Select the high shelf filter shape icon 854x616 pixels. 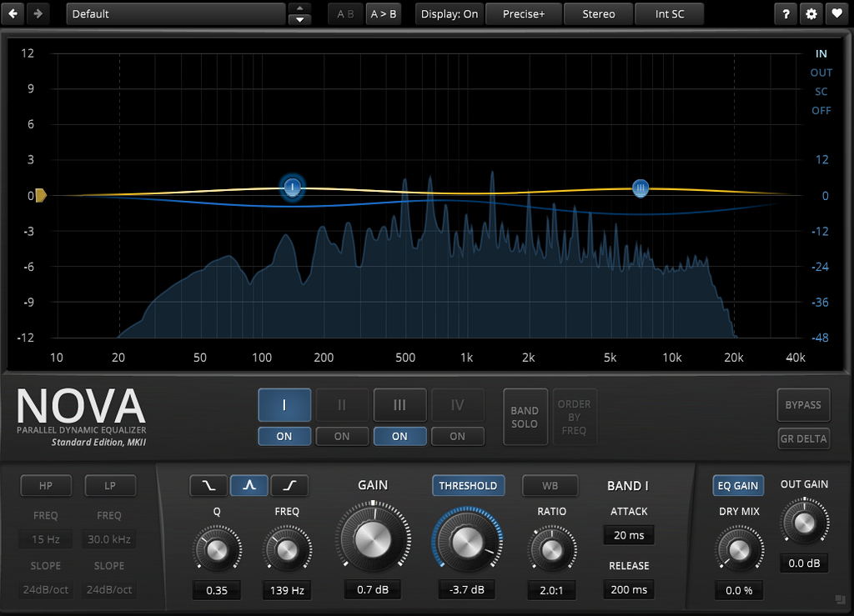[289, 485]
